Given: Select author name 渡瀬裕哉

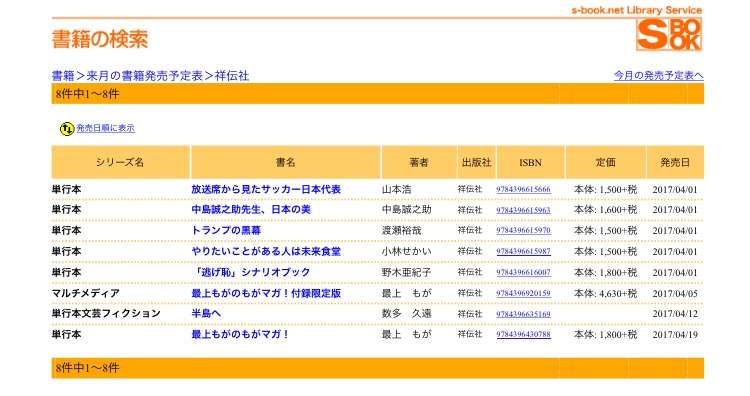Looking at the screenshot, I should [402, 231].
